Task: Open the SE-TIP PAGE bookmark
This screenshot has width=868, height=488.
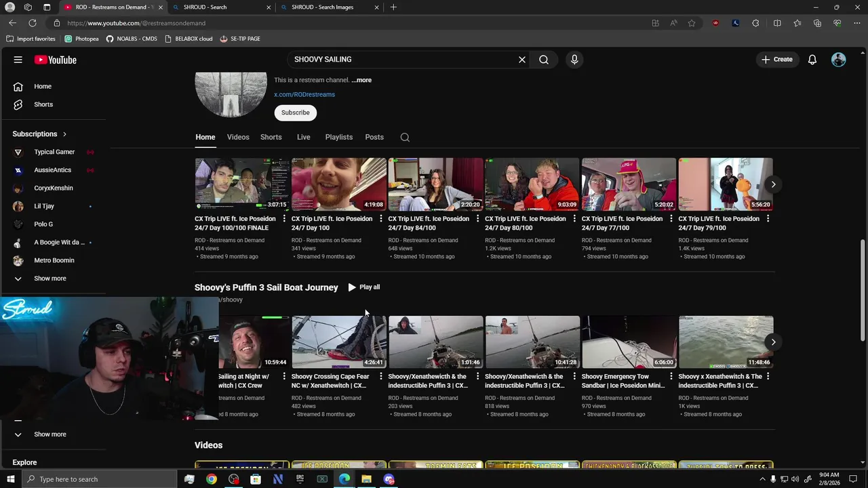Action: pos(241,39)
